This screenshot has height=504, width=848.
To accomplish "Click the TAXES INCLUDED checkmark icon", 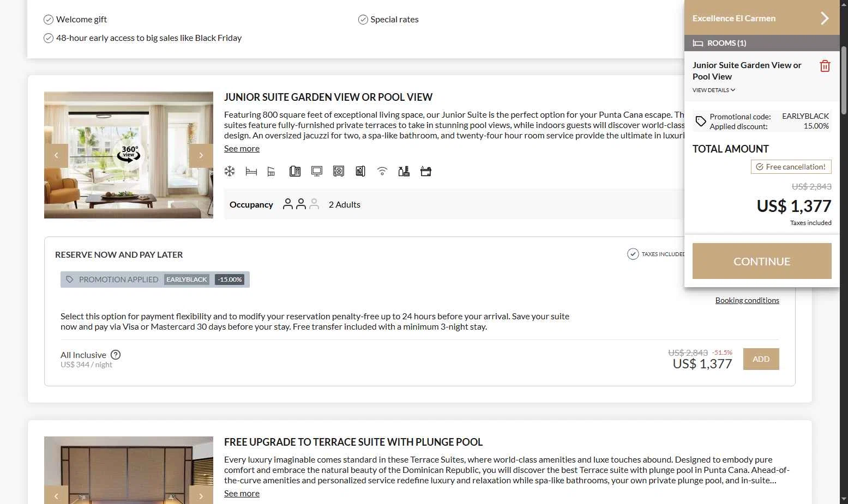I will tap(633, 254).
